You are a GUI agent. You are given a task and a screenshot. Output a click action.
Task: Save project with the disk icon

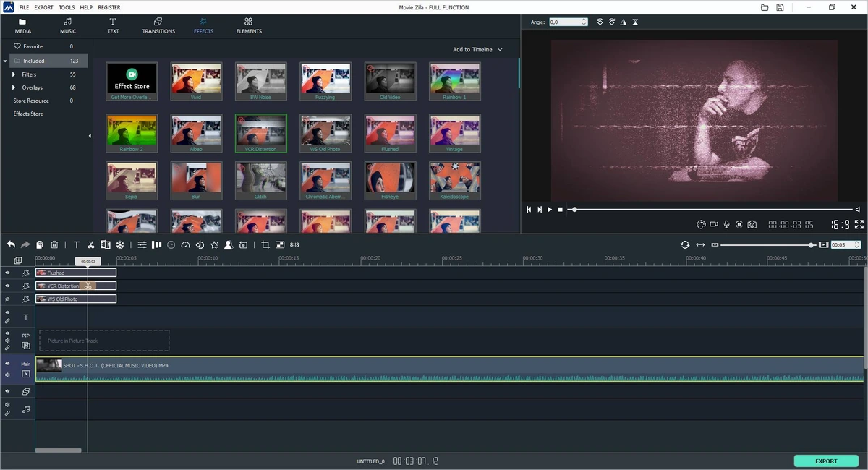[780, 7]
